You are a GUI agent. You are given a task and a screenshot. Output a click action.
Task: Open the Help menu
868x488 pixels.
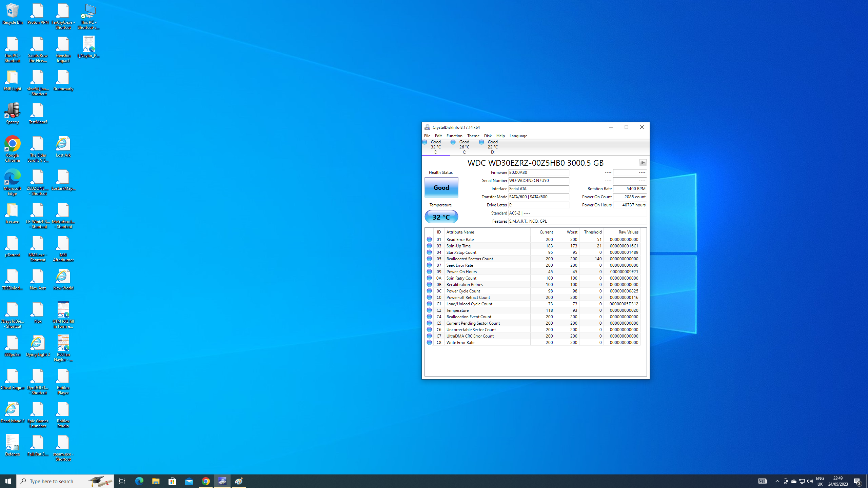point(500,136)
